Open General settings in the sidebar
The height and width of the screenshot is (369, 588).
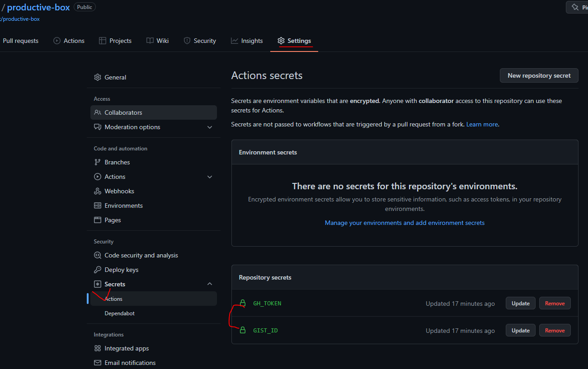[x=154, y=77]
